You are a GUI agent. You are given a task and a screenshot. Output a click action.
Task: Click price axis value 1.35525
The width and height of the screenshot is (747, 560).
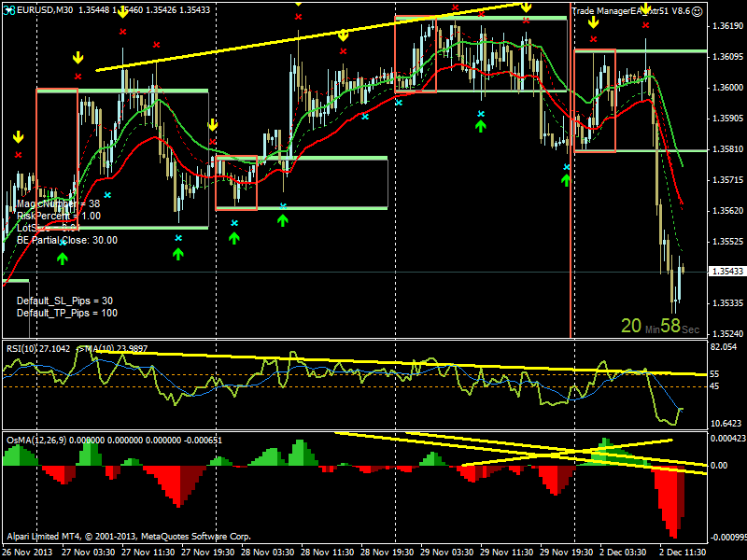[x=727, y=242]
